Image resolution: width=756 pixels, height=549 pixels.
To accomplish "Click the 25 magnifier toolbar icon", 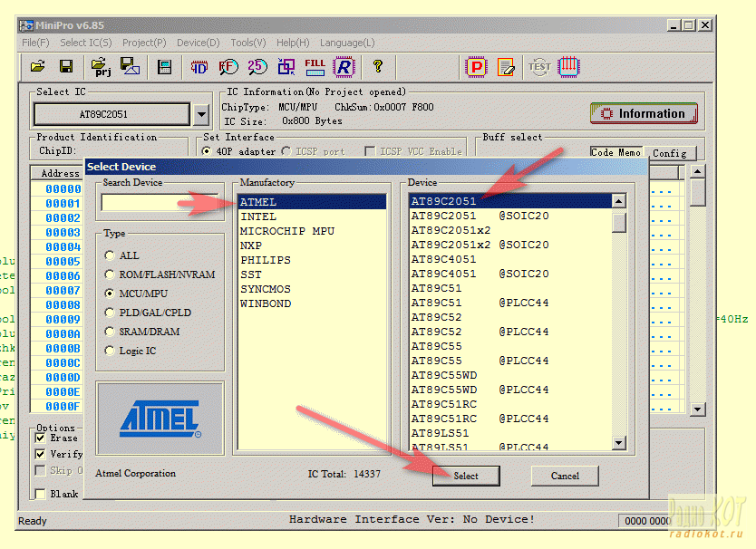I will tap(257, 66).
